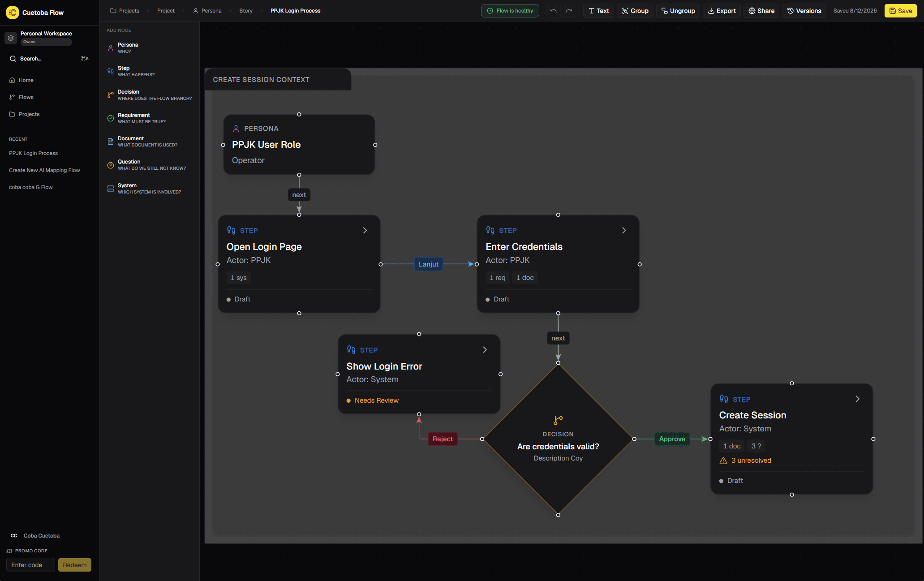This screenshot has height=581, width=924.
Task: Select the Text tool in the toolbar
Action: point(598,11)
